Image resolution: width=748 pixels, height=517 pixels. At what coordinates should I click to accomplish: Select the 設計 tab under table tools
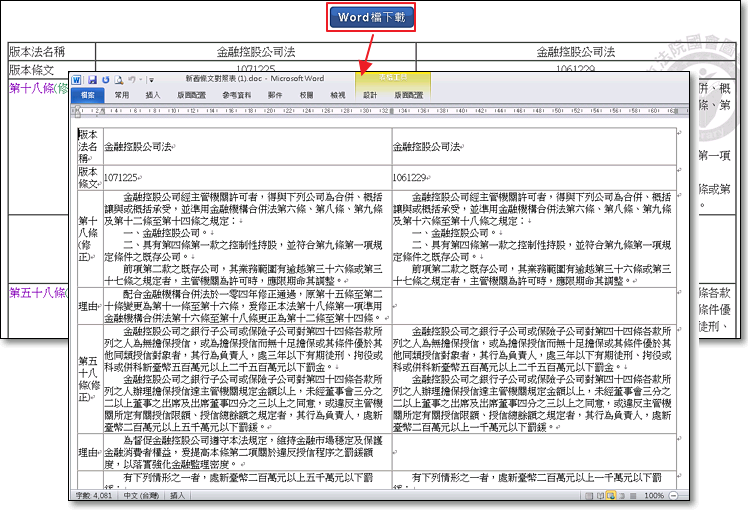370,95
